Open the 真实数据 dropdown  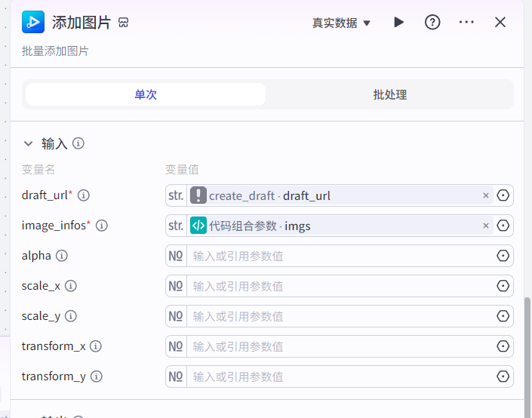pos(341,23)
